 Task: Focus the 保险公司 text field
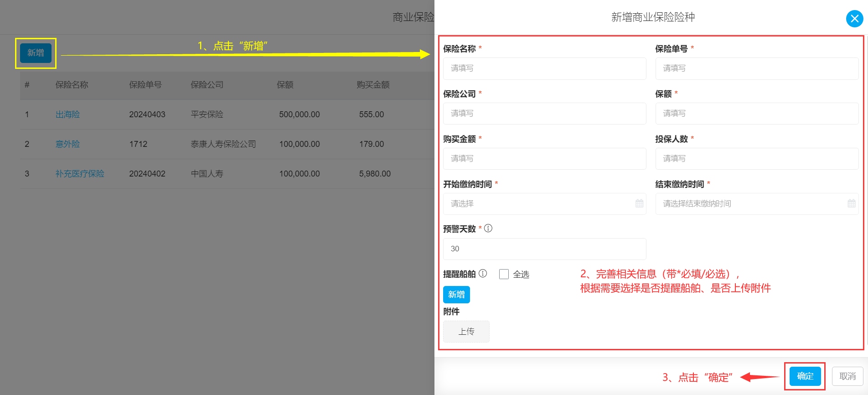(544, 114)
